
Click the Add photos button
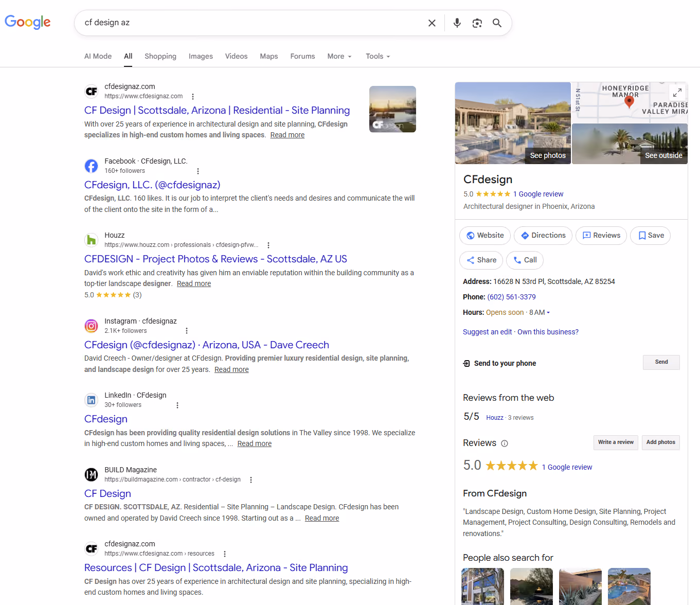coord(661,442)
